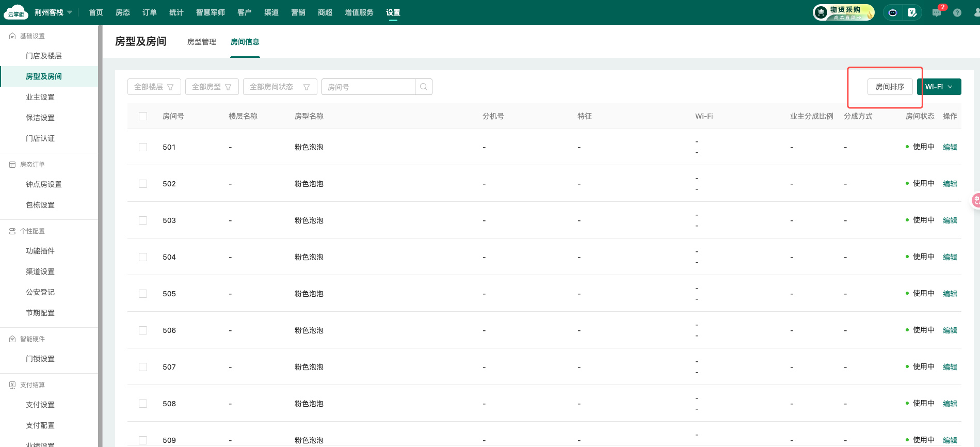Open the 全部房间状态 filter dropdown
This screenshot has height=447, width=980.
[280, 87]
